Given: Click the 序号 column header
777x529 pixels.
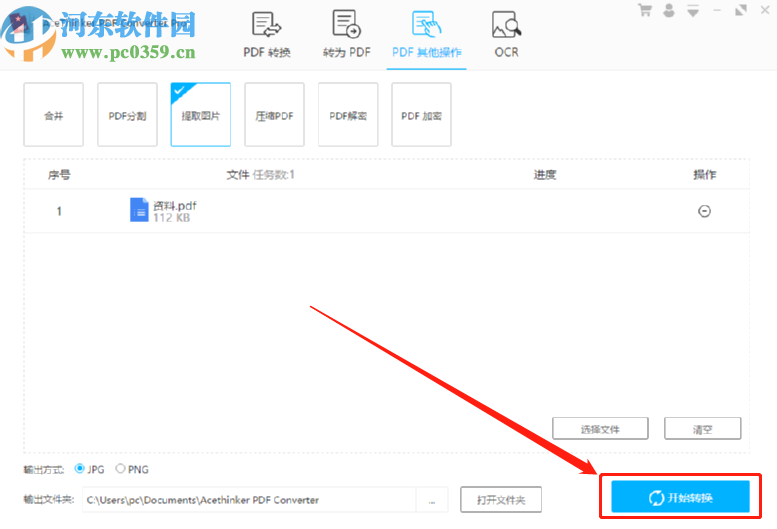Looking at the screenshot, I should click(59, 175).
